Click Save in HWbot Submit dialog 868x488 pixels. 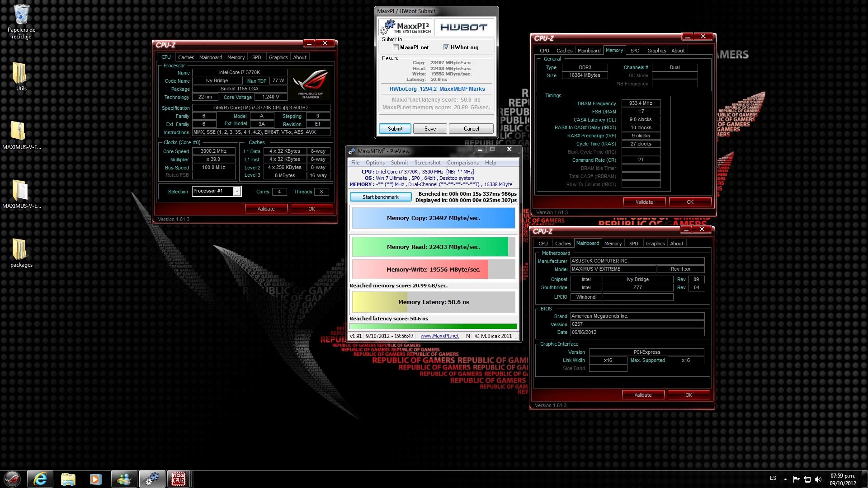pos(430,129)
